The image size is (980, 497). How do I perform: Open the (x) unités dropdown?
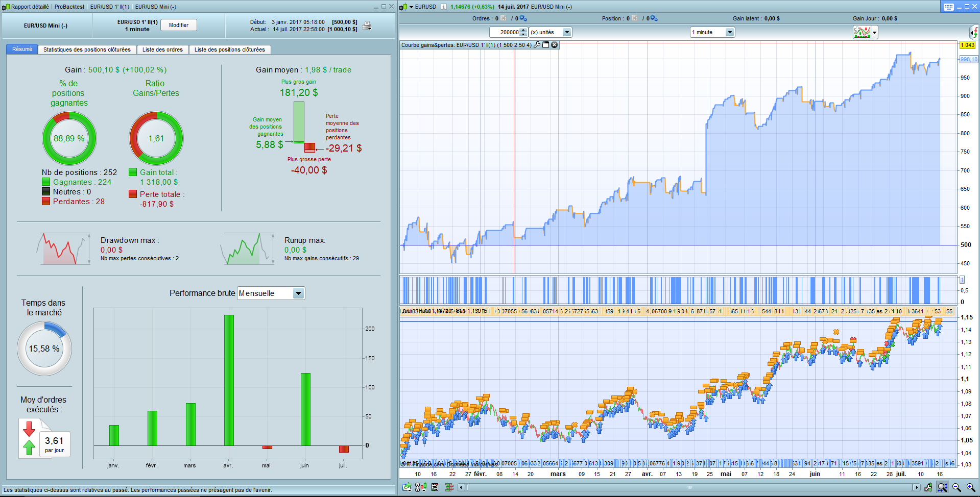(566, 32)
